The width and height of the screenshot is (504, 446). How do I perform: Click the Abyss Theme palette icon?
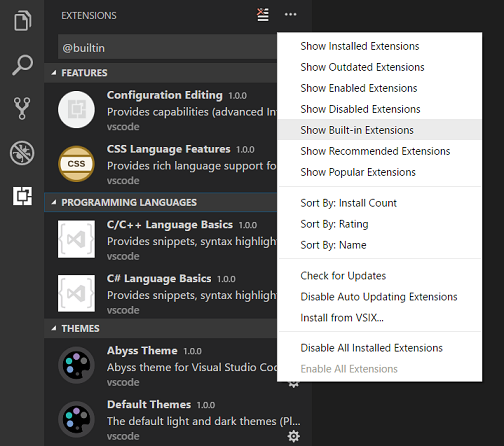click(x=76, y=365)
